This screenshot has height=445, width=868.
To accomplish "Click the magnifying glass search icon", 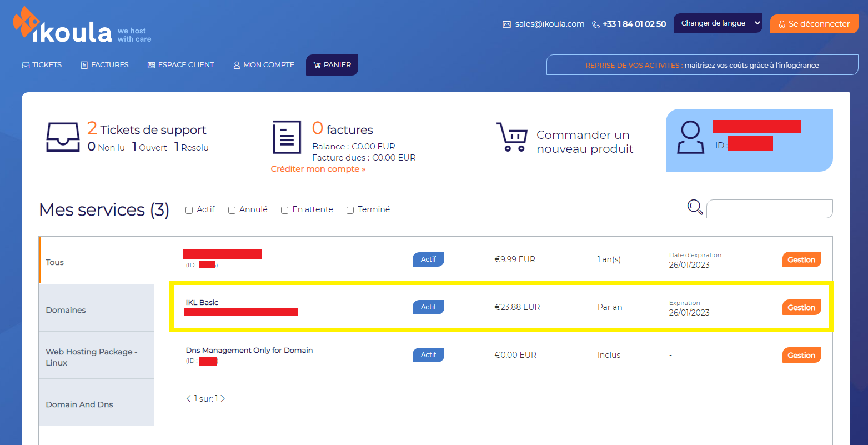I will (x=695, y=208).
